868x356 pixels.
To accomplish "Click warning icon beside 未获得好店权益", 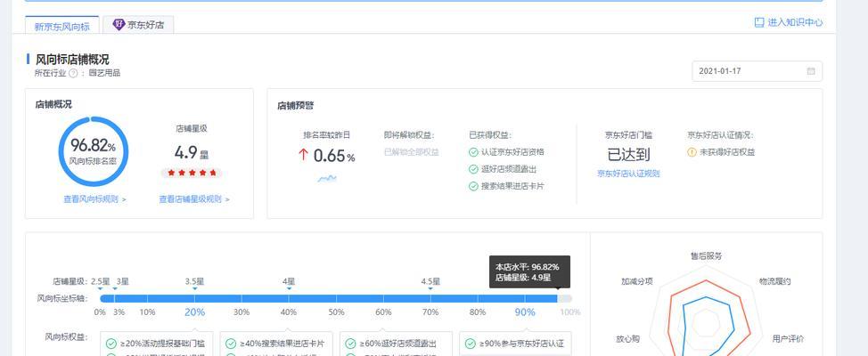I will point(692,152).
